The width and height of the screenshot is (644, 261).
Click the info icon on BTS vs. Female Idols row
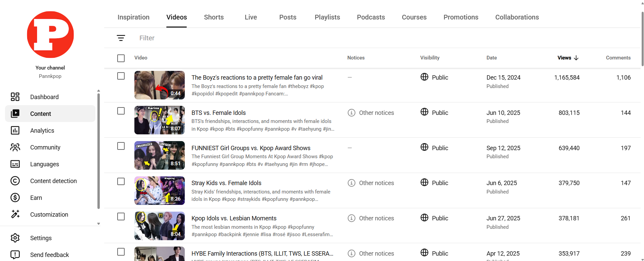point(351,113)
